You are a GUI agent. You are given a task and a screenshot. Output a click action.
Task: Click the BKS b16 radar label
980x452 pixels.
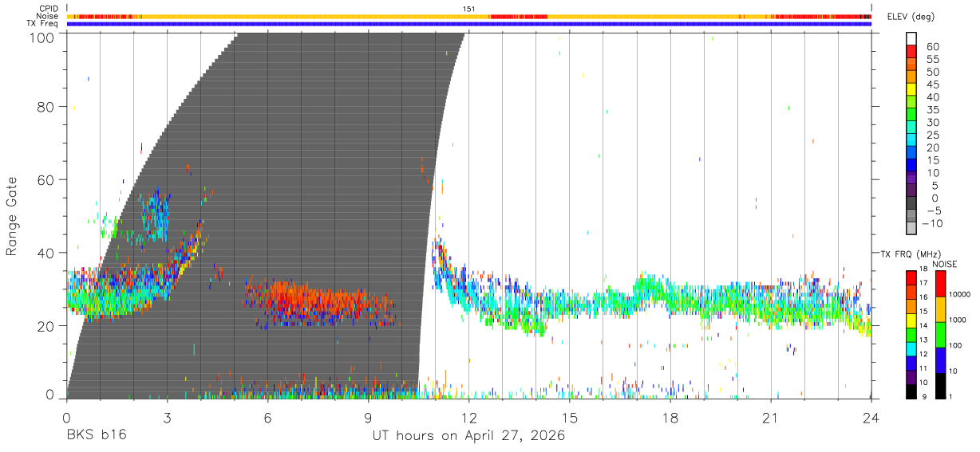point(96,436)
